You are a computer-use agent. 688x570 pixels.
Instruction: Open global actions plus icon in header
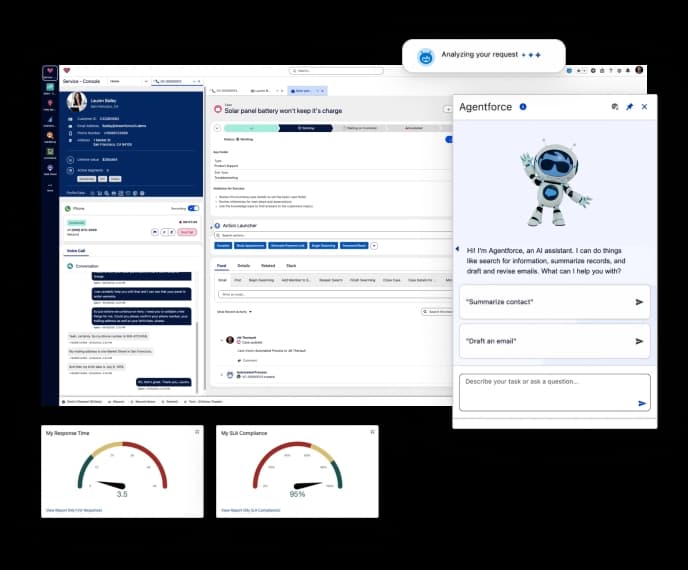pos(593,71)
